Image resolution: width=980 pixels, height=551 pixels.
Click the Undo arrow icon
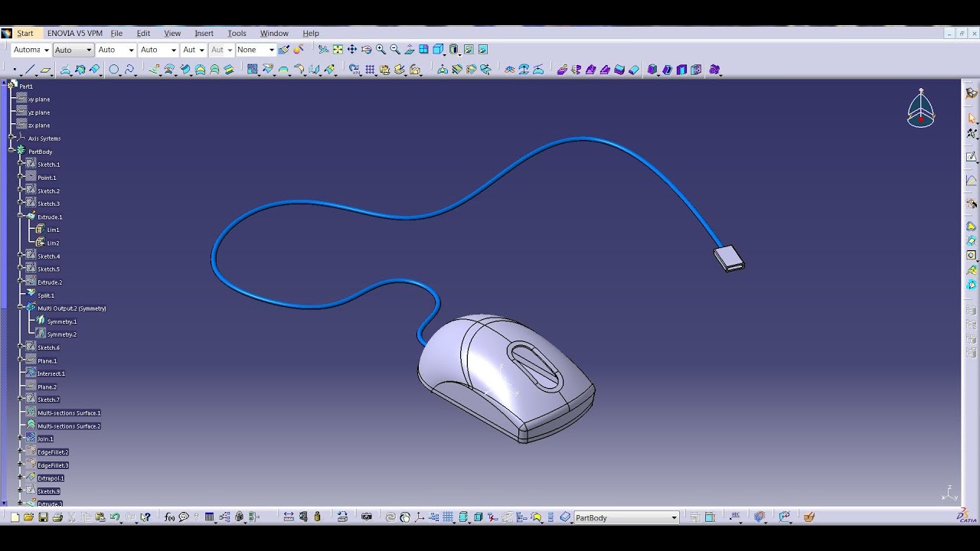coord(115,517)
